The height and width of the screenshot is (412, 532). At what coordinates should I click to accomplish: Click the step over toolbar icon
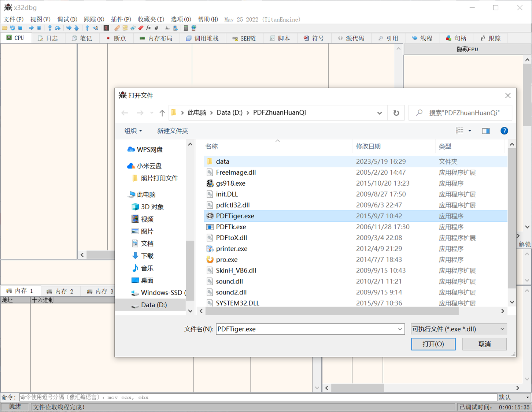coord(58,28)
